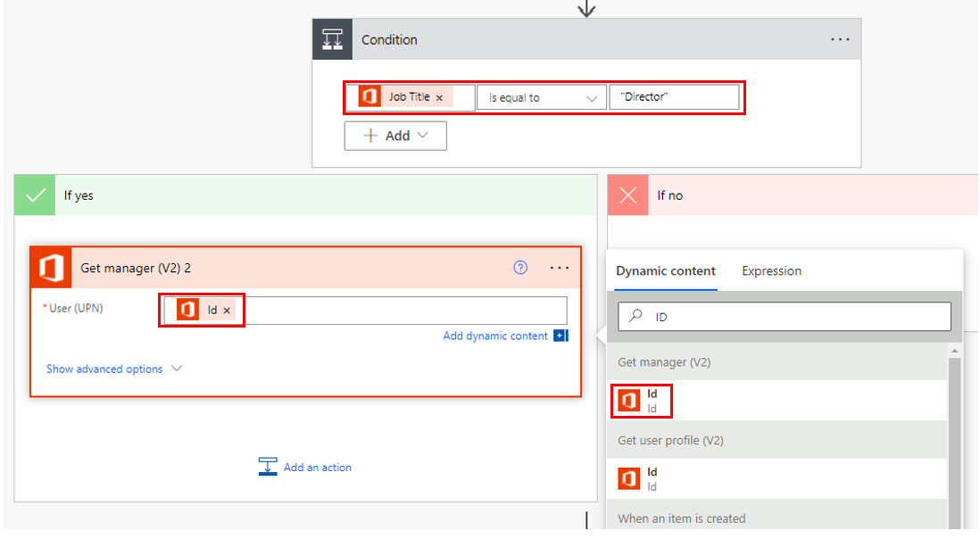Click the flow icon next to Add an action
Screen dimensions: 980x539
(x=268, y=466)
